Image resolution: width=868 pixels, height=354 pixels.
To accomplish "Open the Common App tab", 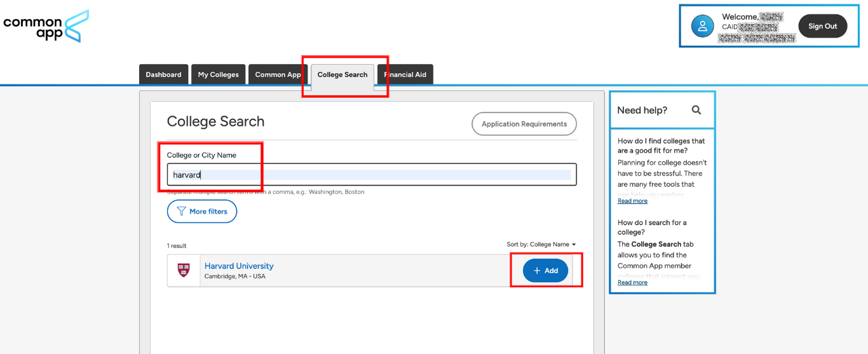I will (x=278, y=74).
